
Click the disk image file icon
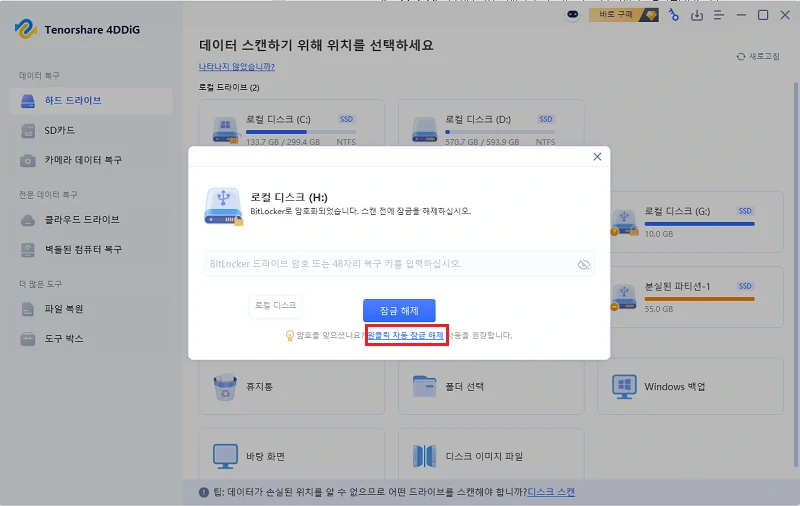424,456
